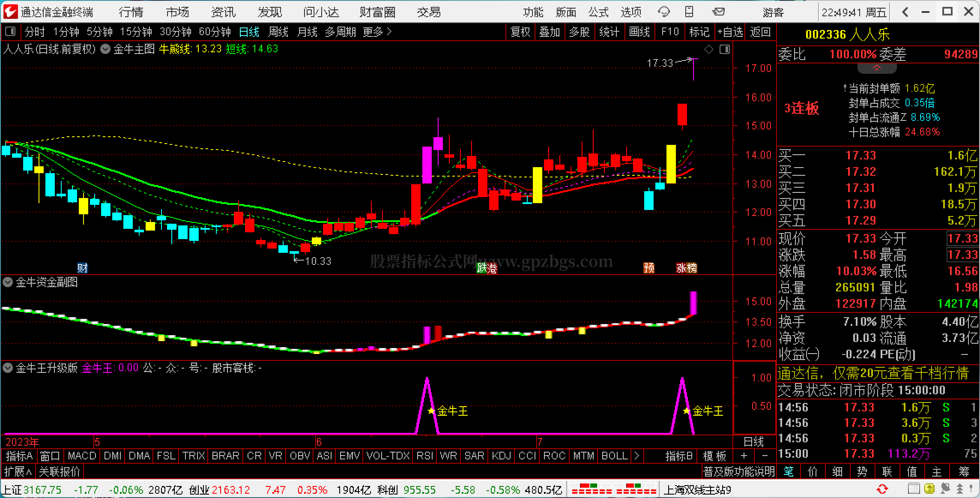Open the 指标A indicator group

pyautogui.click(x=19, y=456)
